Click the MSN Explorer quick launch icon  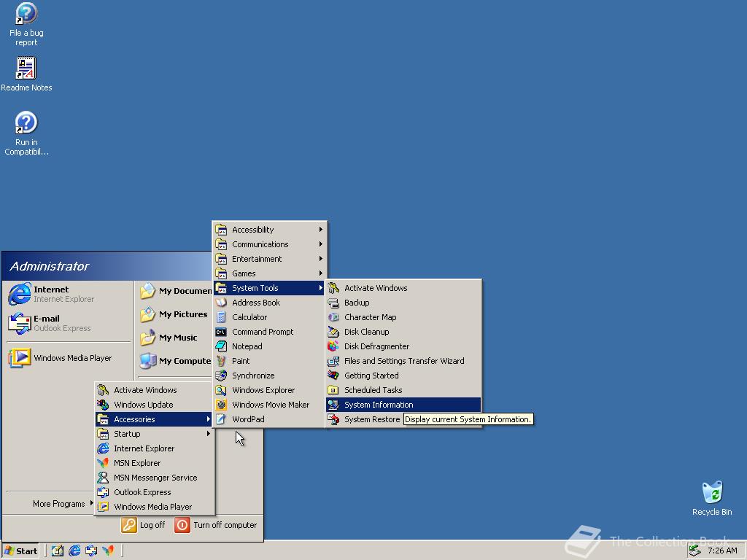pos(108,551)
